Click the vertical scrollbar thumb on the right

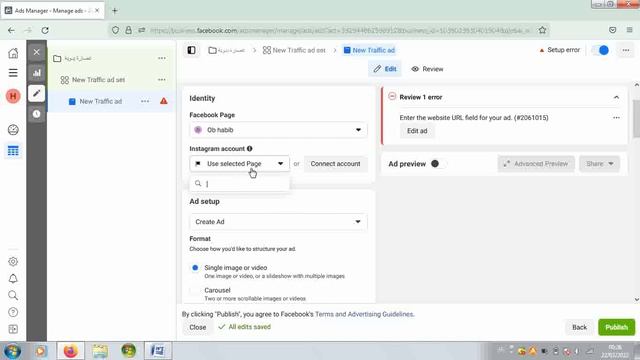point(636,118)
